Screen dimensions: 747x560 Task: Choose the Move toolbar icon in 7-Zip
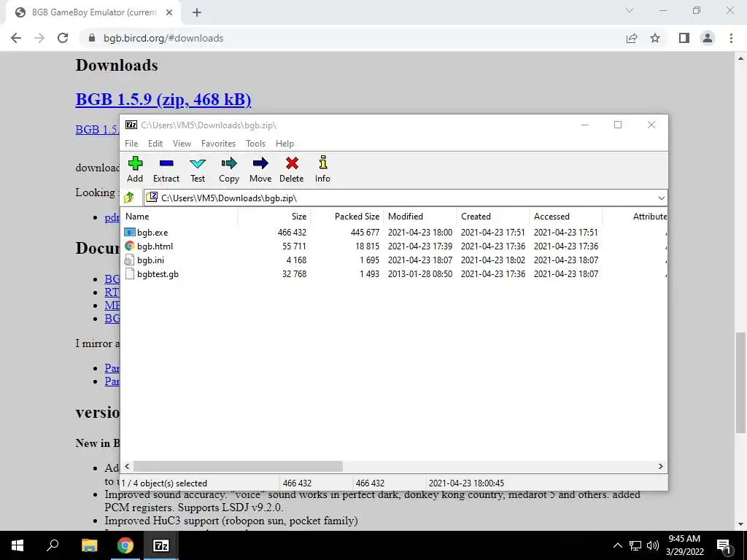coord(260,163)
